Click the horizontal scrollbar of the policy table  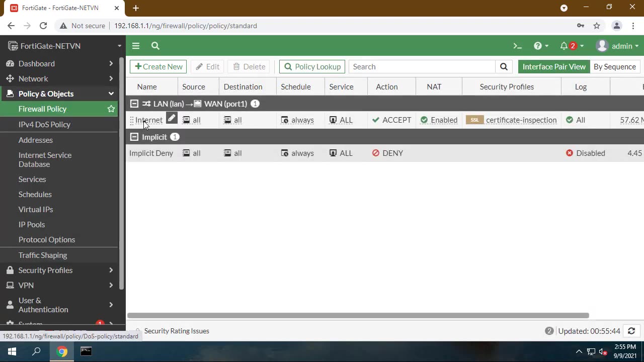click(x=358, y=316)
